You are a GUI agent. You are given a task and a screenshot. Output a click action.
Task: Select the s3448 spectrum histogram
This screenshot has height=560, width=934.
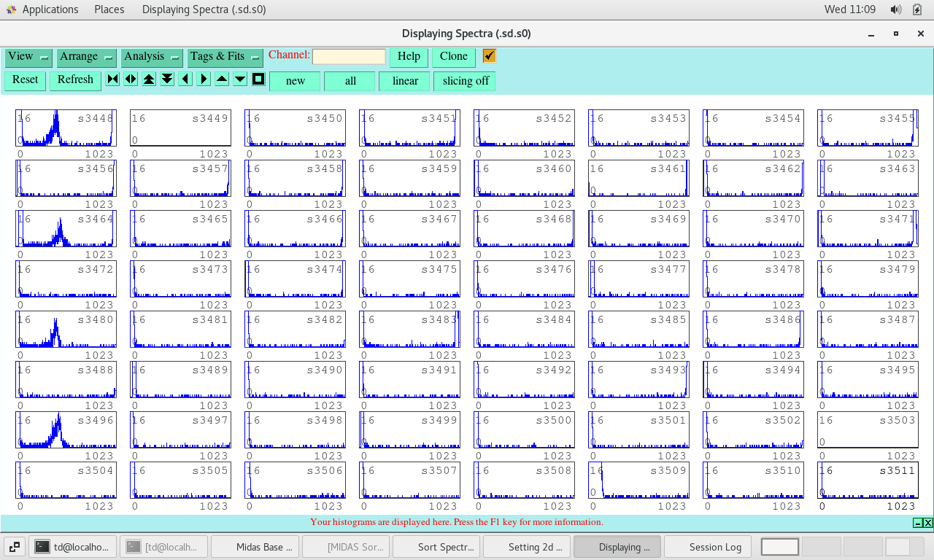pos(66,128)
